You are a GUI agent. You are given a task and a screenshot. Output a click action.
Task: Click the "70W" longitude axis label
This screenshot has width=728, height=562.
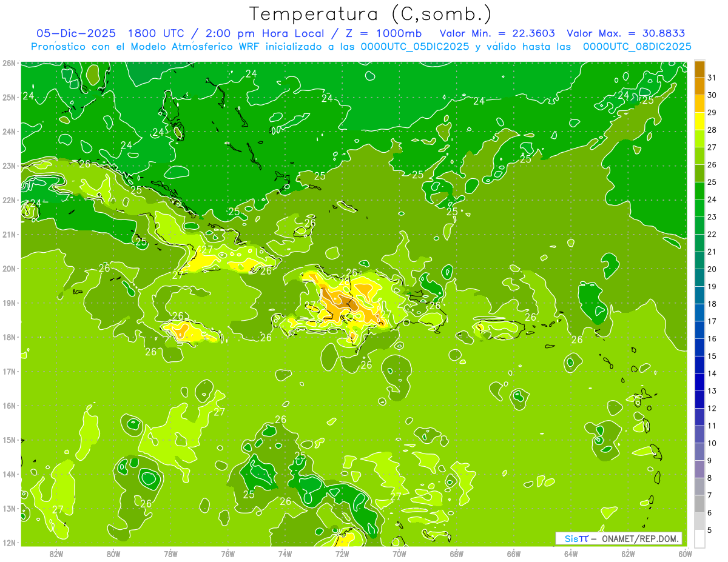399,554
